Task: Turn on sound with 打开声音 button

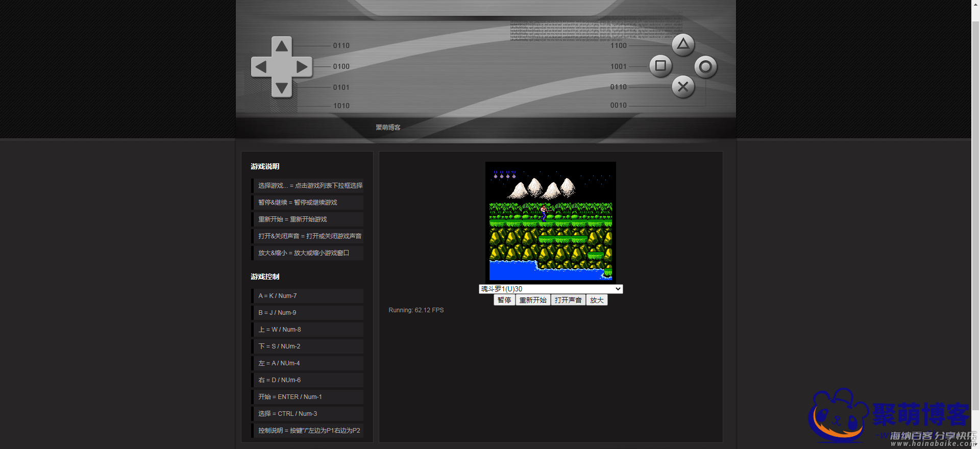Action: tap(568, 300)
